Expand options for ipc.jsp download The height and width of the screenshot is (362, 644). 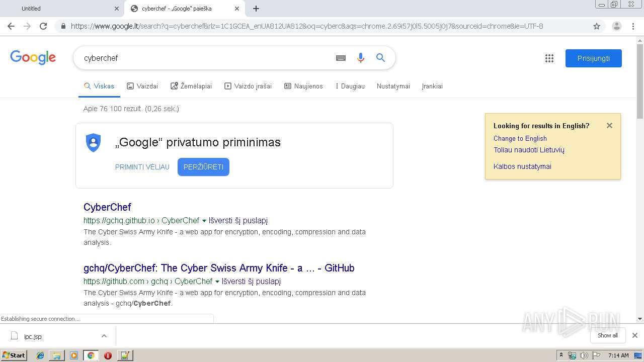pyautogui.click(x=104, y=336)
